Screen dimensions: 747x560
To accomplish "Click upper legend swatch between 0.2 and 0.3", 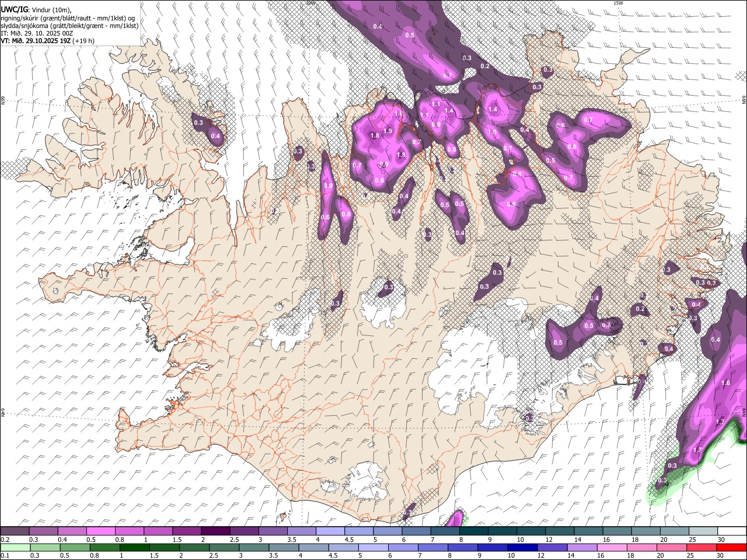I will (x=15, y=531).
